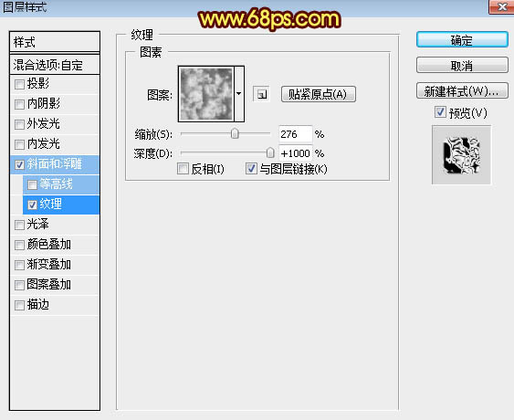
Task: Click the 确定 (OK) button
Action: tap(462, 40)
